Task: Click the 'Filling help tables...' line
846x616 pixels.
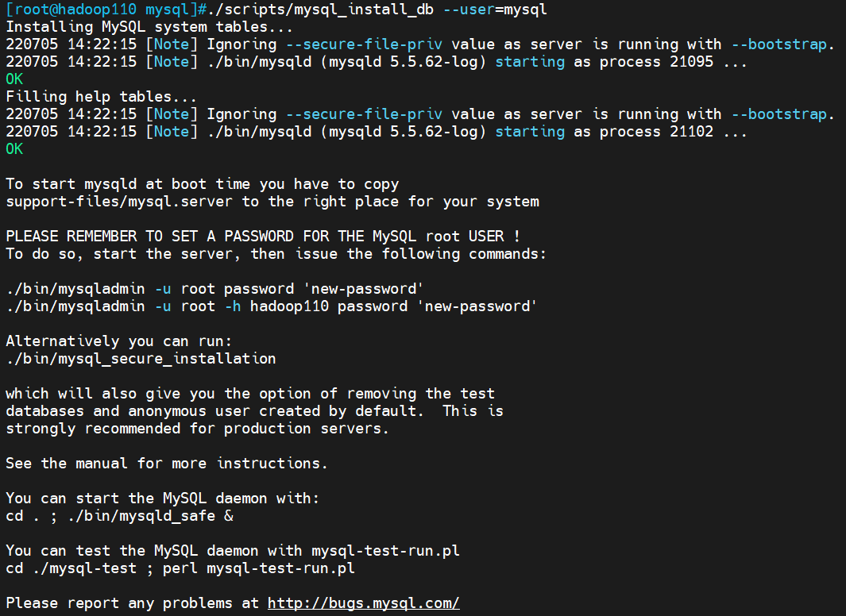Action: [102, 97]
